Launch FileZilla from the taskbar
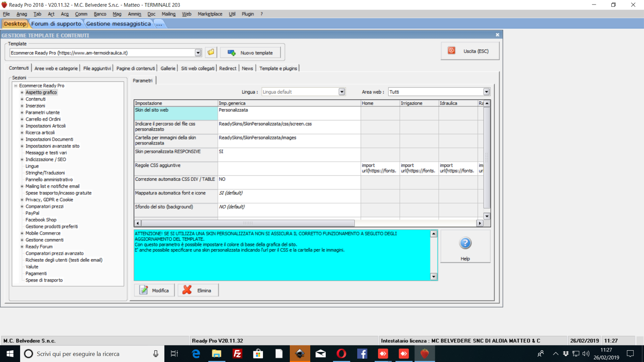644x362 pixels. 238,354
